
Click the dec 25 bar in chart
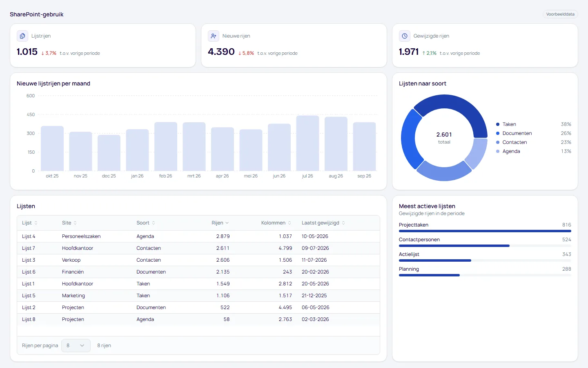pos(109,153)
